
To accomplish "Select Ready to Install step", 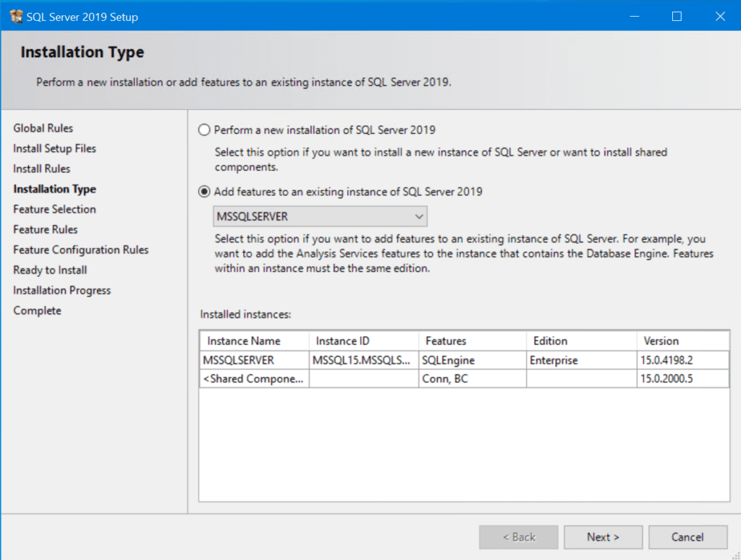I will click(50, 271).
